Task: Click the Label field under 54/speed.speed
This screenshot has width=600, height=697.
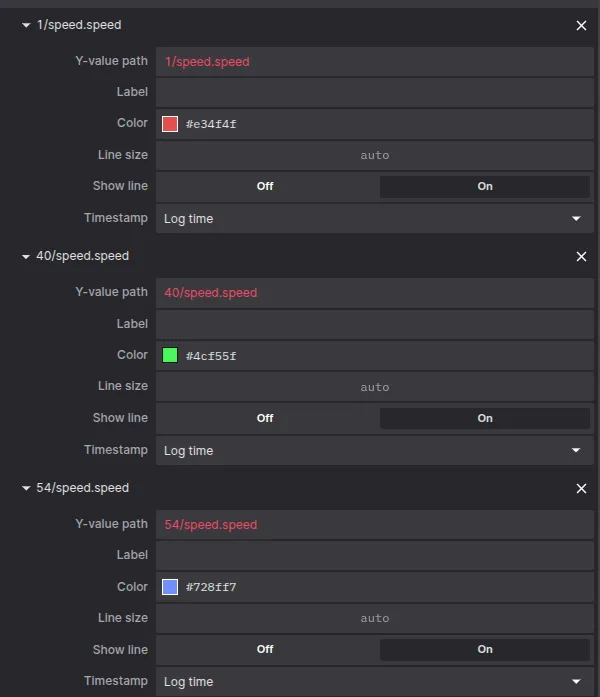Action: 374,555
